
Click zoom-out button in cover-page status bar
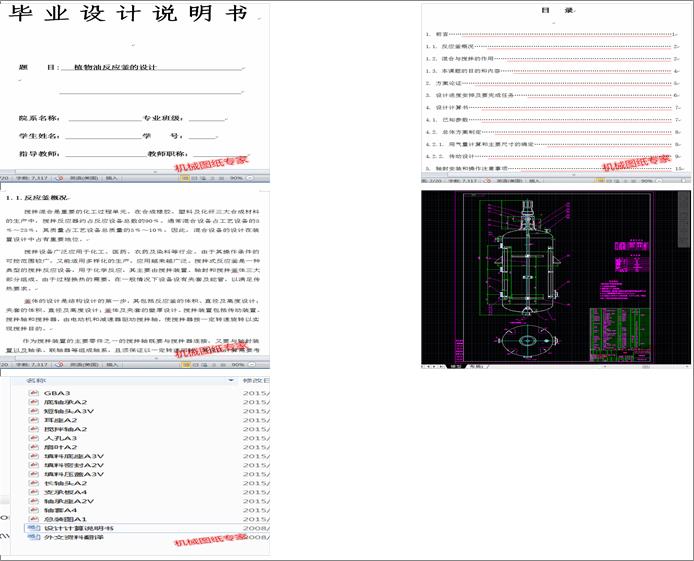tap(250, 178)
